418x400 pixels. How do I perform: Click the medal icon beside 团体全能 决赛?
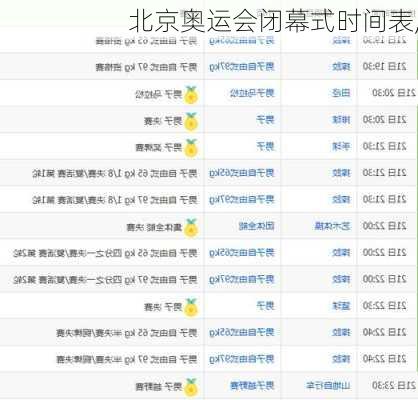click(191, 228)
